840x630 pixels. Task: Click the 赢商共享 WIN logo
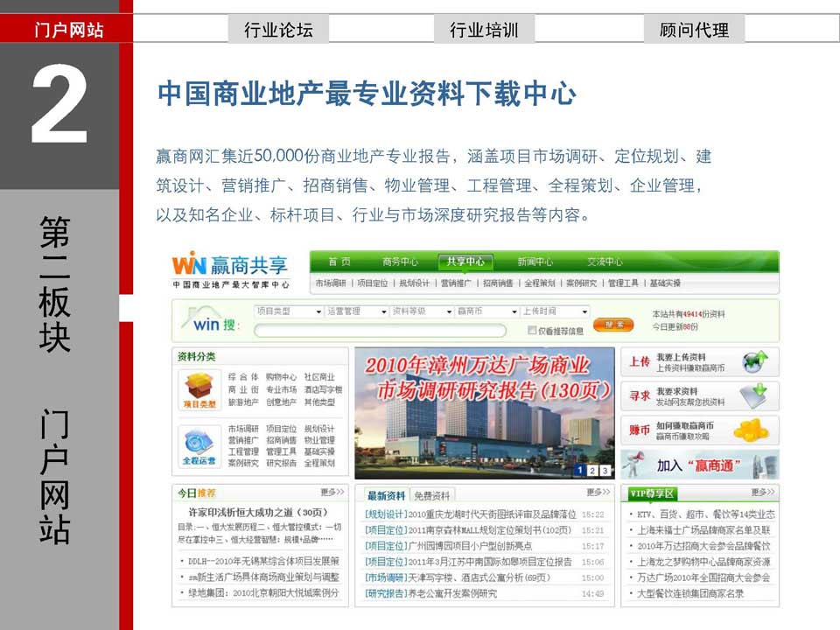click(230, 269)
